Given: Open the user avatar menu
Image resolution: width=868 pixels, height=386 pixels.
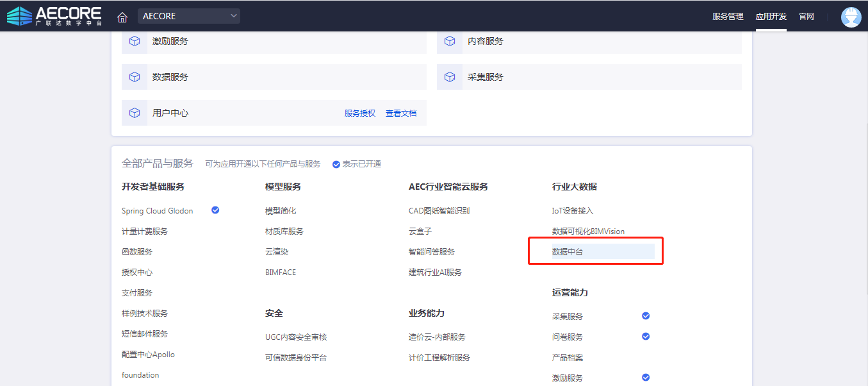Looking at the screenshot, I should [851, 17].
